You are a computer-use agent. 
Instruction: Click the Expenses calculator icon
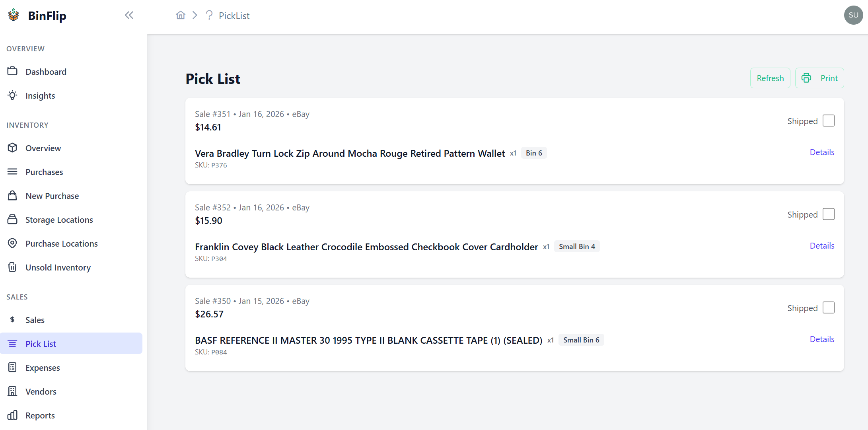pyautogui.click(x=12, y=367)
